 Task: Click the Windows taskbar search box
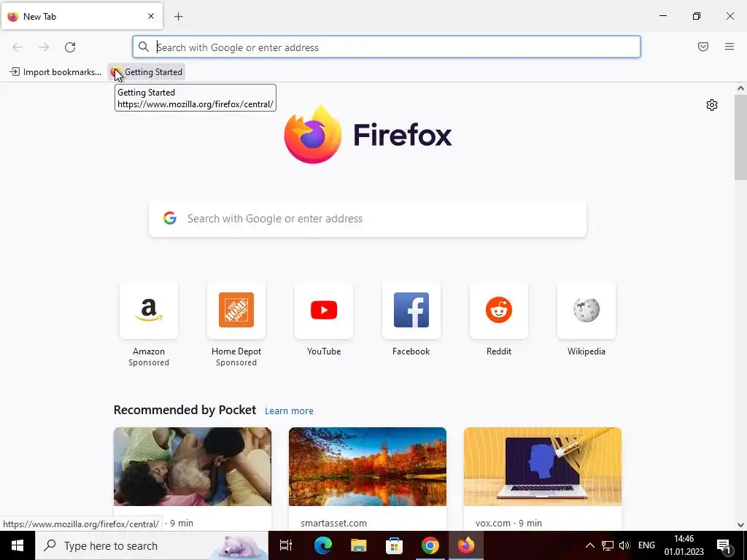152,545
